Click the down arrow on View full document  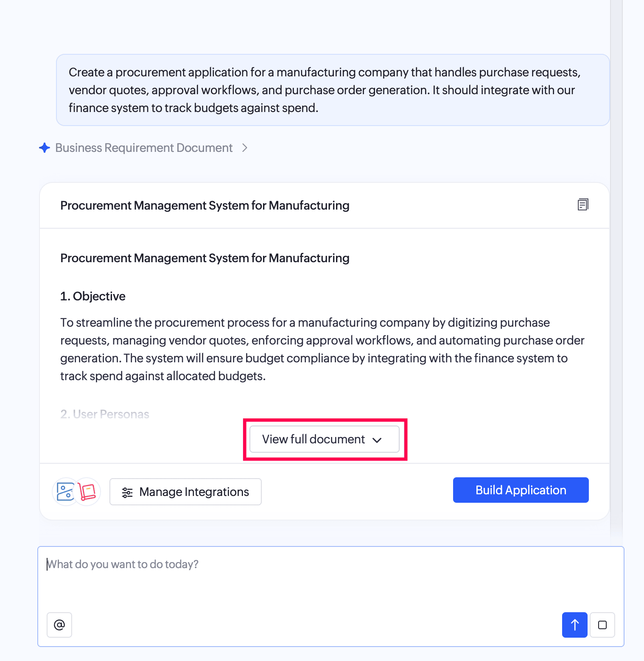point(377,440)
